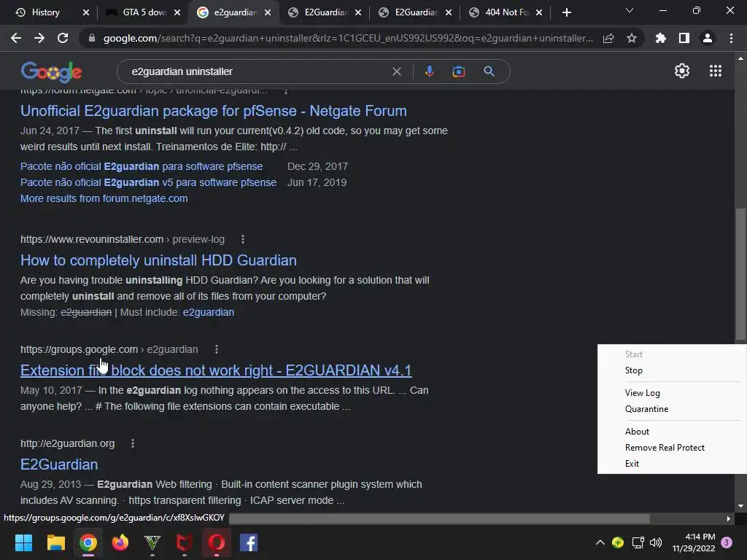The width and height of the screenshot is (747, 560).
Task: Go forward to next page
Action: coord(39,38)
